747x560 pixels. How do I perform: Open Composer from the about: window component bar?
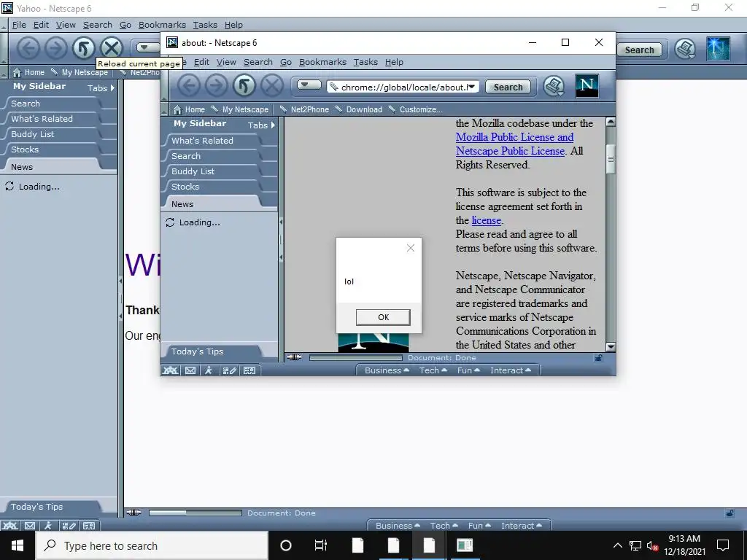point(229,370)
